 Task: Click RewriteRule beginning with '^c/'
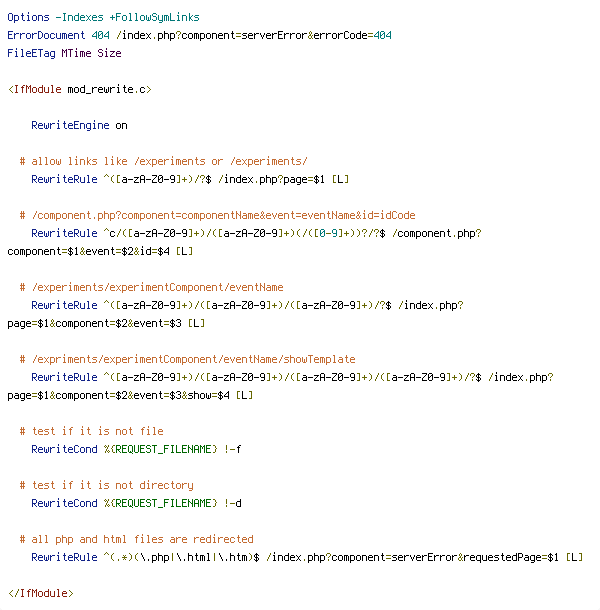click(x=256, y=233)
